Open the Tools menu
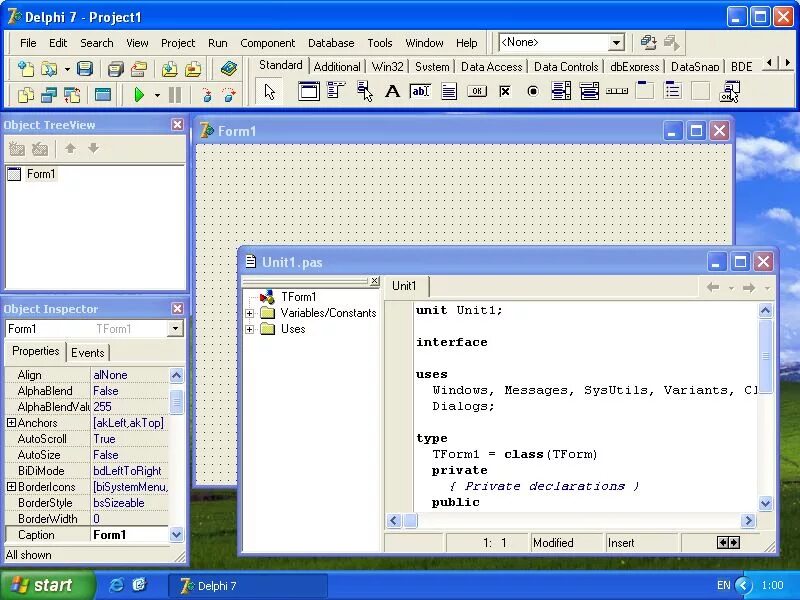This screenshot has height=600, width=800. coord(380,43)
